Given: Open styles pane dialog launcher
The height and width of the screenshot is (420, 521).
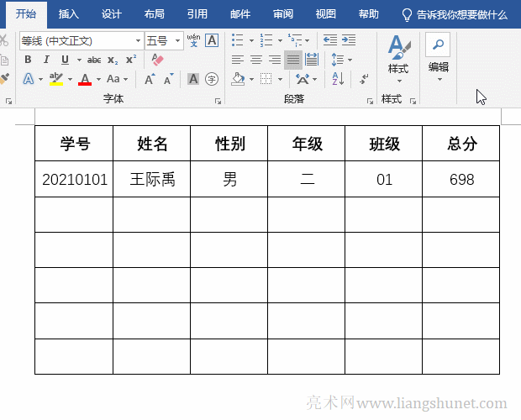Looking at the screenshot, I should click(x=413, y=101).
